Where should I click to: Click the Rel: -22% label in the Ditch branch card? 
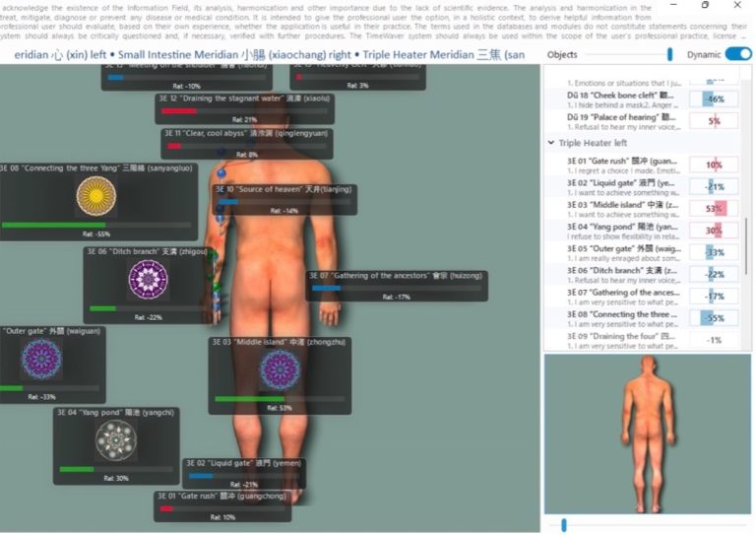(x=148, y=317)
